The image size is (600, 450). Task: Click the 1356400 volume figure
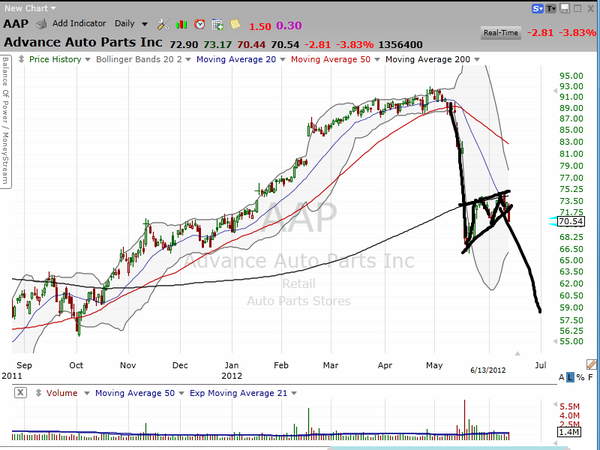tap(400, 45)
